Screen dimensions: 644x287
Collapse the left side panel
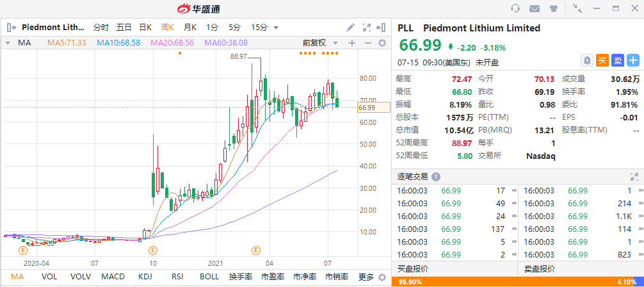10,28
